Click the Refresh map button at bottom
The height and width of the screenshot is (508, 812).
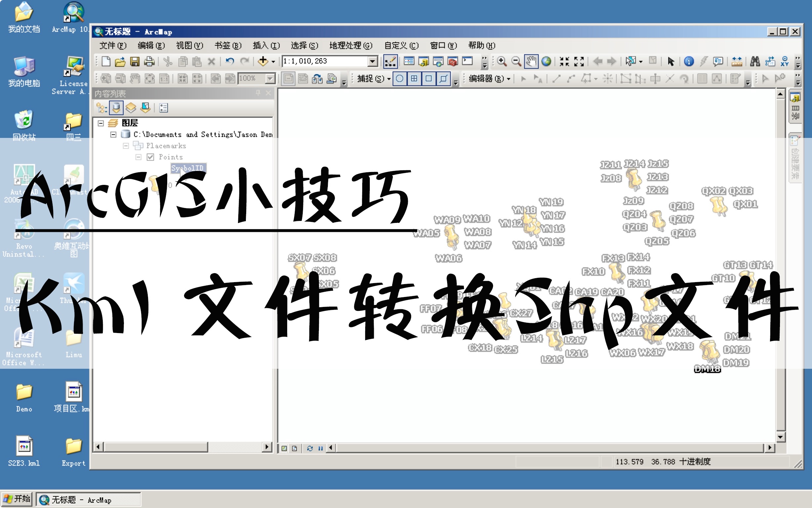(310, 448)
